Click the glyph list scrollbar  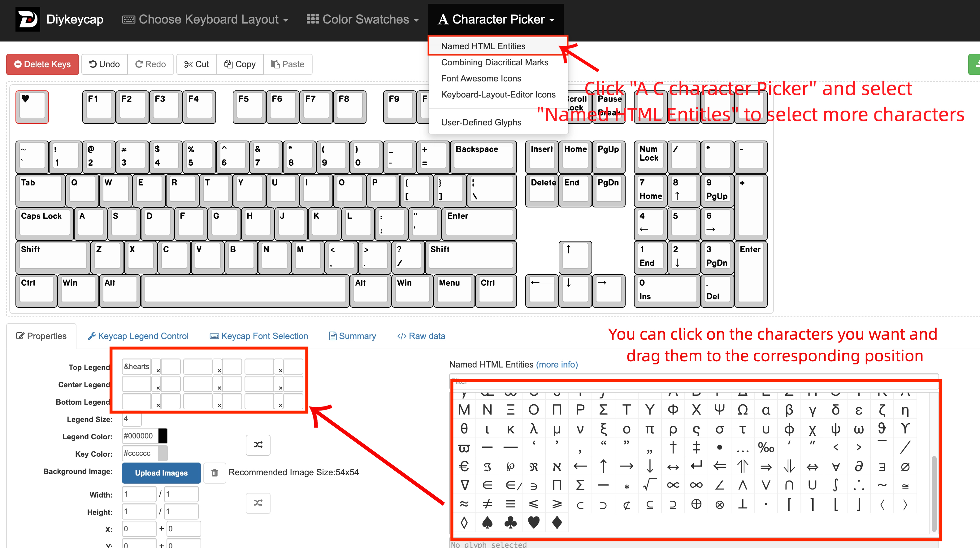[934, 494]
